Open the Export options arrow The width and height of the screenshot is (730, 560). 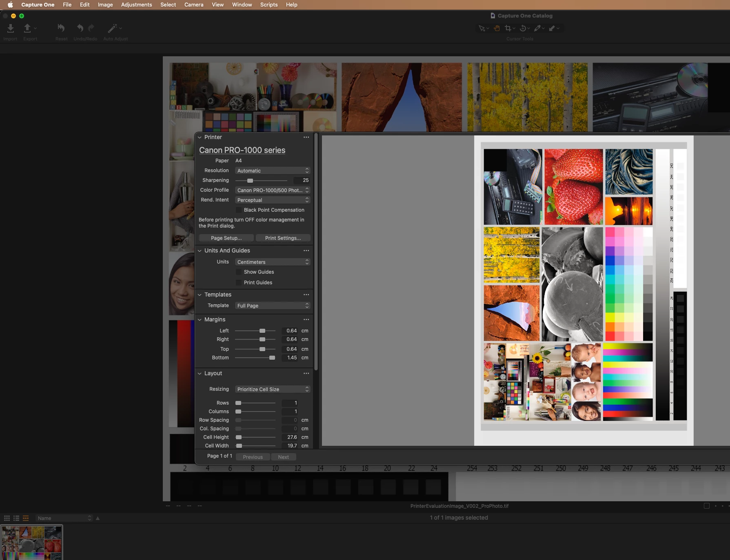[35, 28]
